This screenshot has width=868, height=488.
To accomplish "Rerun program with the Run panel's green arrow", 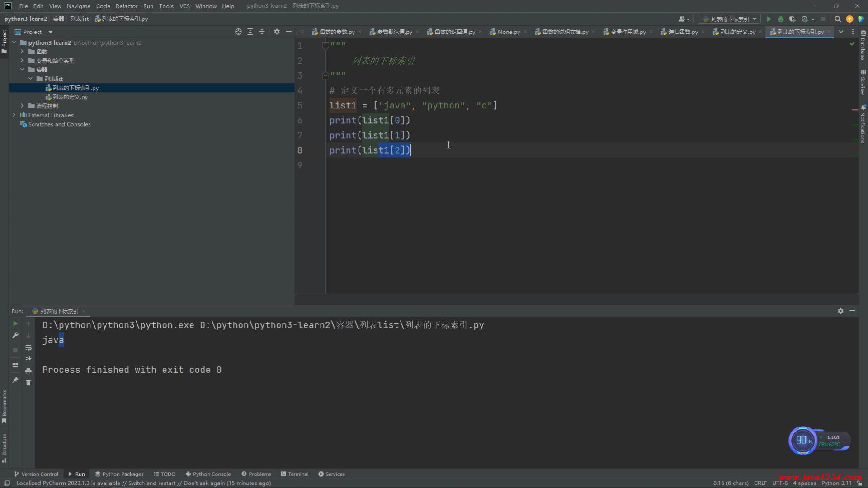I will (15, 324).
